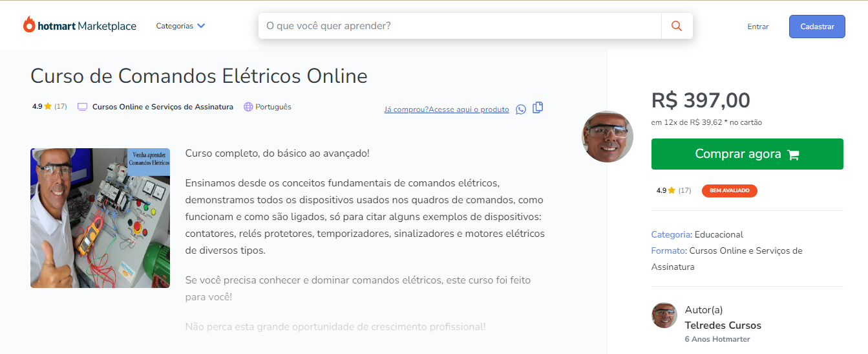The image size is (868, 354).
Task: Click the '6 Anos Hotmarter' label
Action: point(717,339)
